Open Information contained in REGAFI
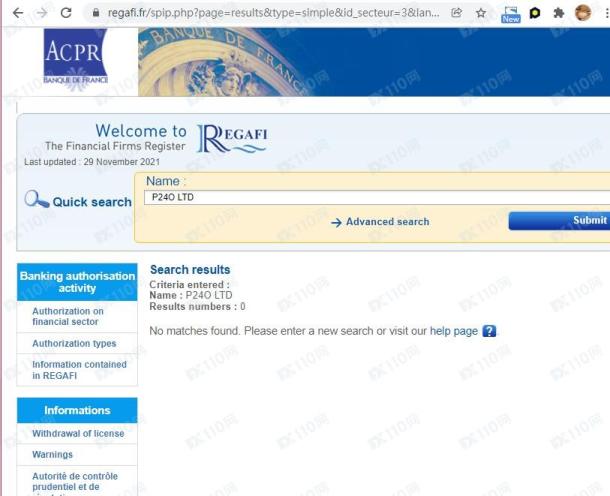Viewport: 610px width, 496px height. [x=77, y=370]
